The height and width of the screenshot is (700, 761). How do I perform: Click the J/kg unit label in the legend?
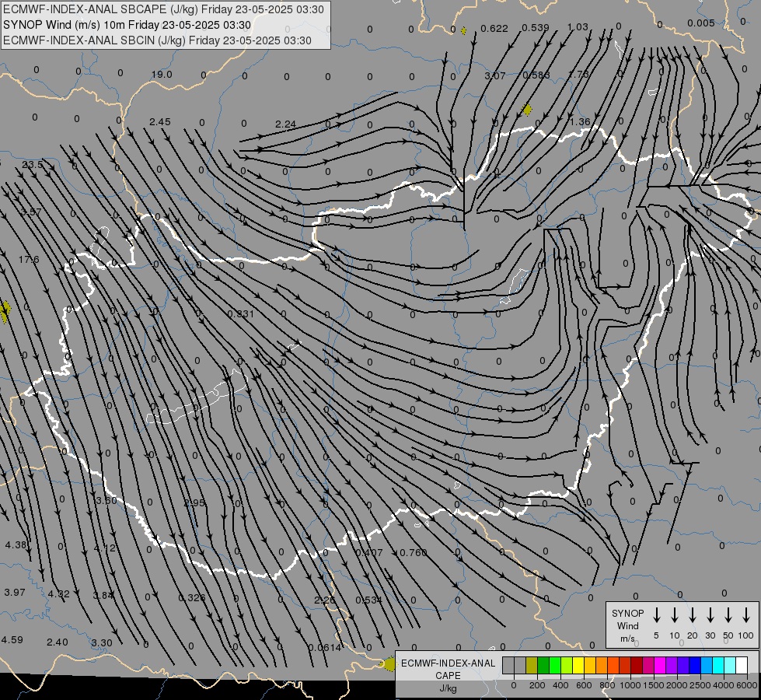448,688
